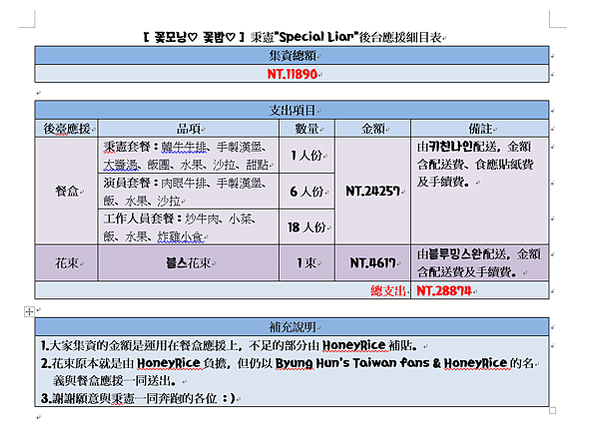Click the 6 人份 quantity cell
The image size is (599, 427).
coord(307,191)
